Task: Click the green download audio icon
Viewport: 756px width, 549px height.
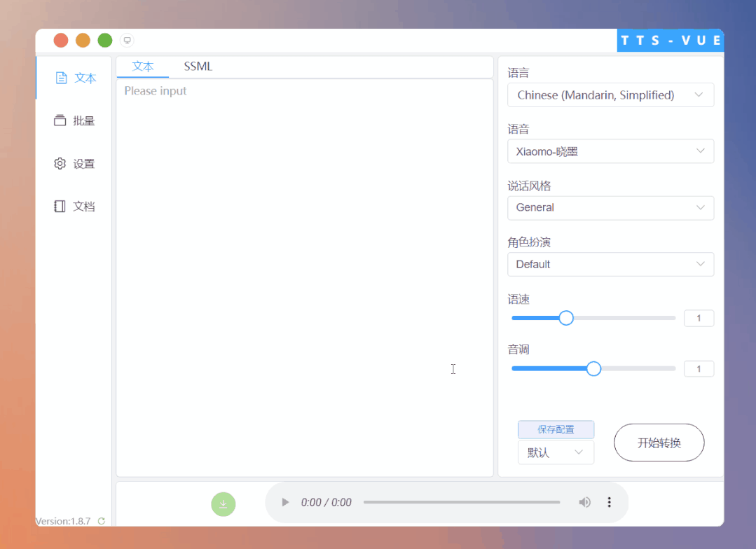Action: [223, 504]
